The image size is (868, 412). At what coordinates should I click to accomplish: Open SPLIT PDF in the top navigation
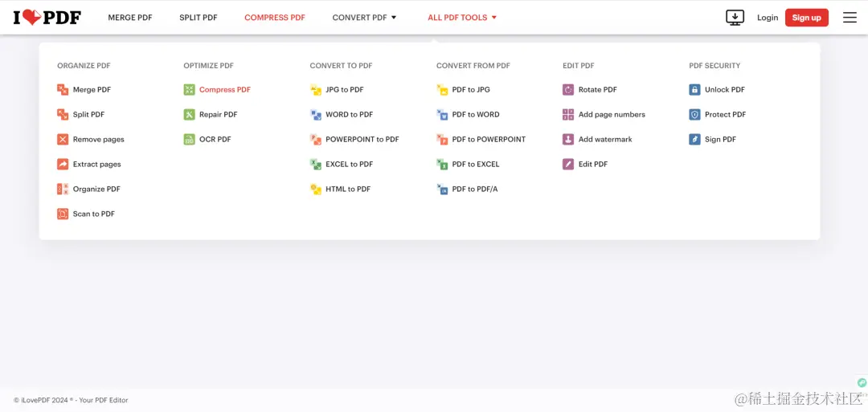click(x=199, y=18)
